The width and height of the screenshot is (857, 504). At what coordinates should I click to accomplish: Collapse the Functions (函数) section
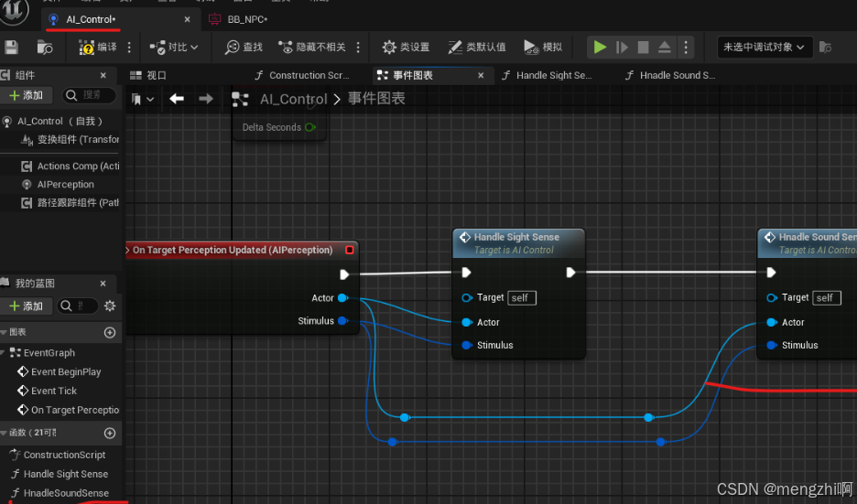pyautogui.click(x=5, y=433)
